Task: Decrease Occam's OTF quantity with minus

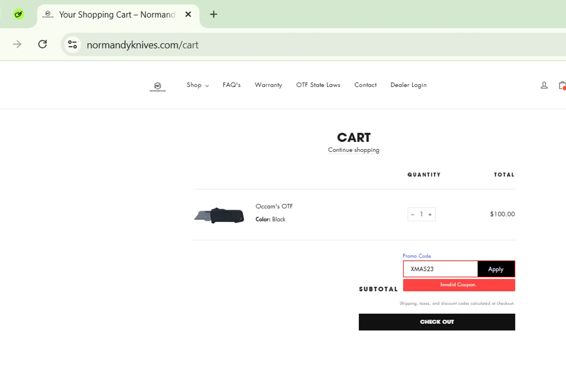Action: pos(412,214)
